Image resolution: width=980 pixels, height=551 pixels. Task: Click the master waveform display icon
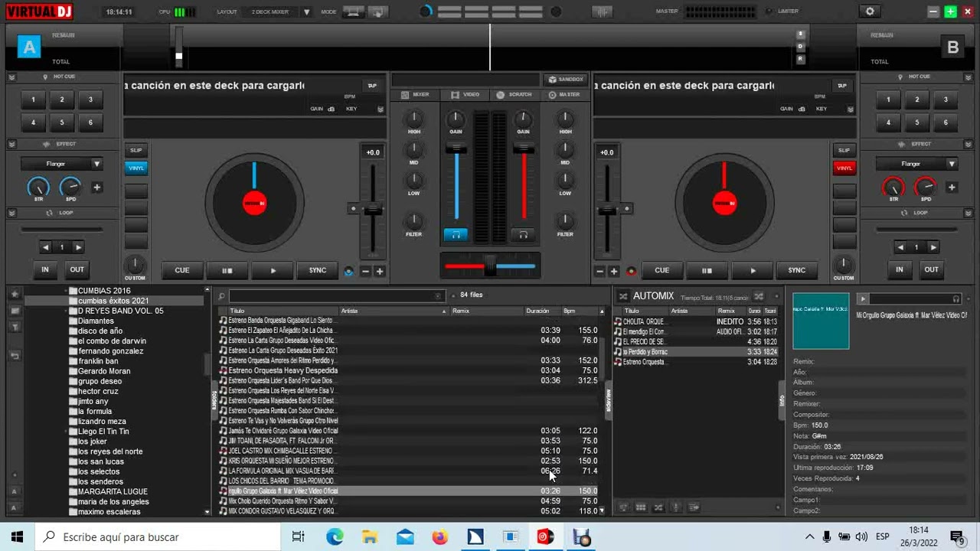tap(603, 11)
